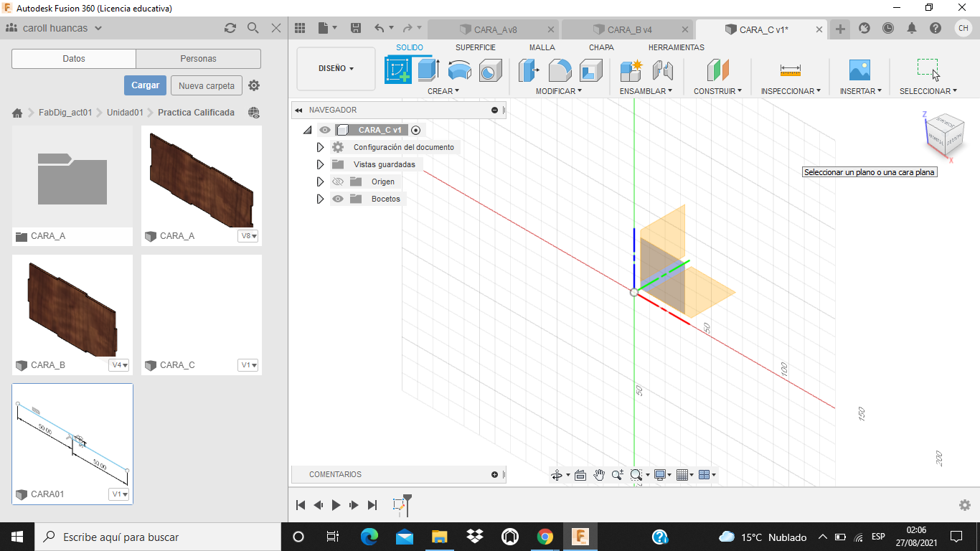Open the CARA01 sketch thumbnail
980x551 pixels.
72,435
